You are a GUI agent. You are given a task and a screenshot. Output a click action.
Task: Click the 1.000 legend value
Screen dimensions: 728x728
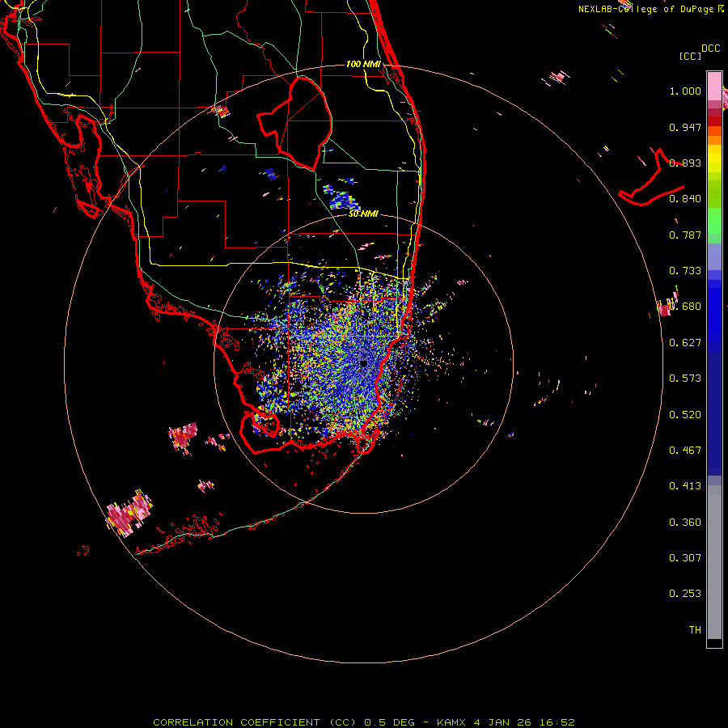[x=685, y=91]
